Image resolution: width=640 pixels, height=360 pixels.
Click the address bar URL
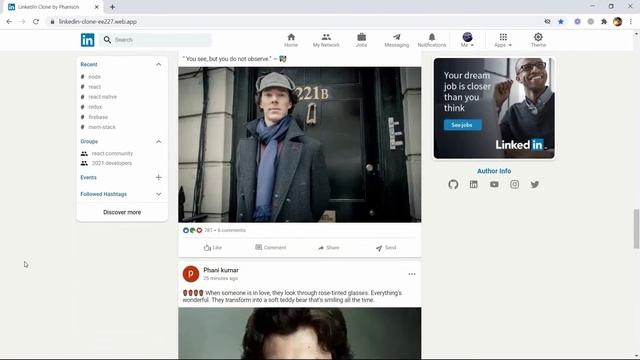(98, 22)
